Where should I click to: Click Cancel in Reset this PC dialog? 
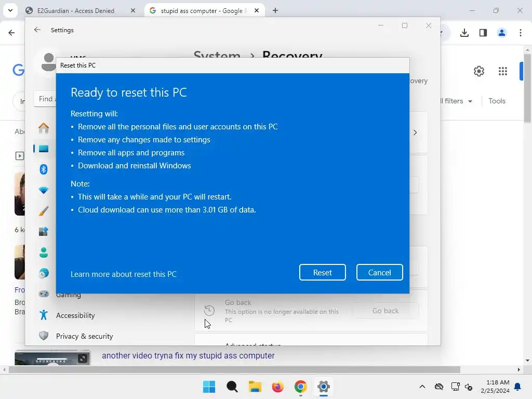click(379, 272)
